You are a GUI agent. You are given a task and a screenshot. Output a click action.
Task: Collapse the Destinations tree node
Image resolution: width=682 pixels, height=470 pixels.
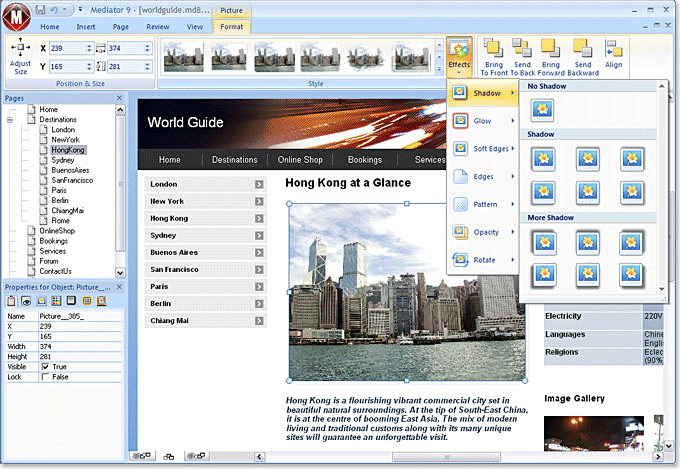click(x=10, y=120)
